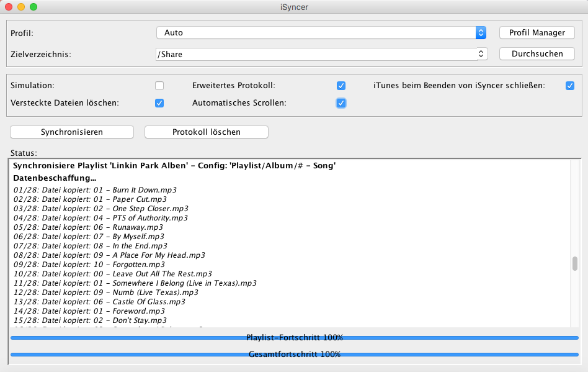Uncheck iTunes beim Beenden schließen option
588x372 pixels.
coord(570,86)
